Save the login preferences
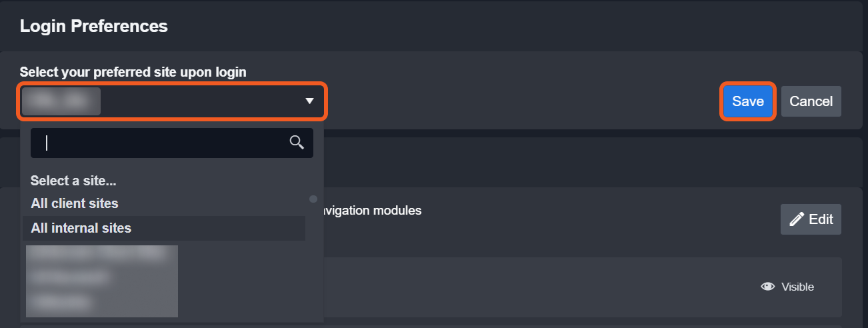This screenshot has height=328, width=868. click(x=747, y=101)
